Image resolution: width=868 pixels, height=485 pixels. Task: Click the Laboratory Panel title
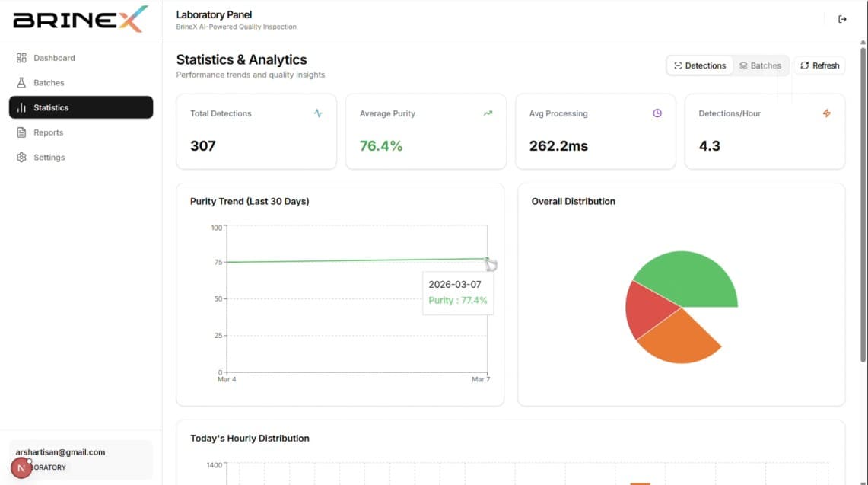pos(214,14)
